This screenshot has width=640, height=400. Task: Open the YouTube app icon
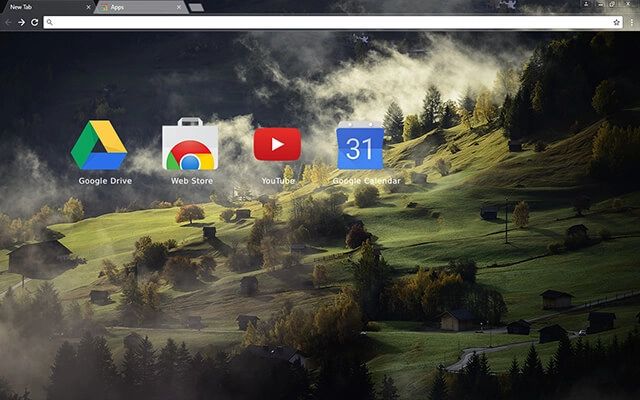point(277,144)
